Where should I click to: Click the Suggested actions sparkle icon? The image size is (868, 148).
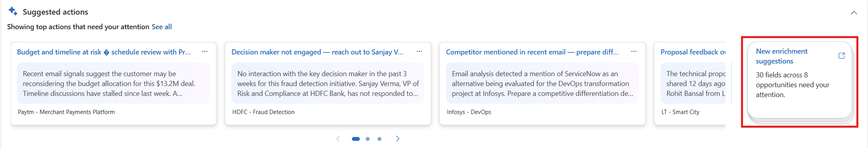point(13,11)
